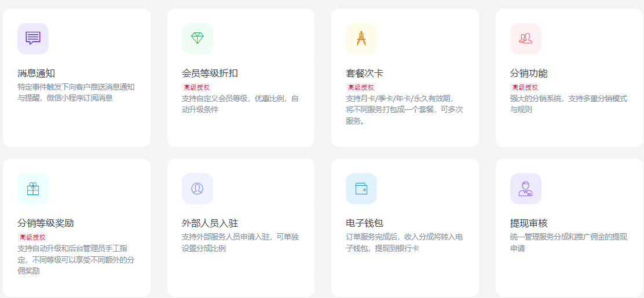The width and height of the screenshot is (644, 298).
Task: Click the 高级授权 badge under 会员等级折扣
Action: (197, 87)
